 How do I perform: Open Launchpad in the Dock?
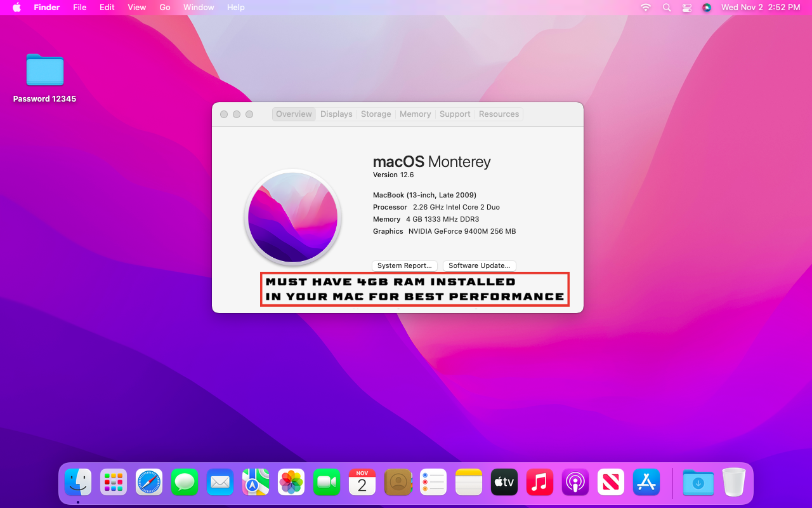[114, 483]
